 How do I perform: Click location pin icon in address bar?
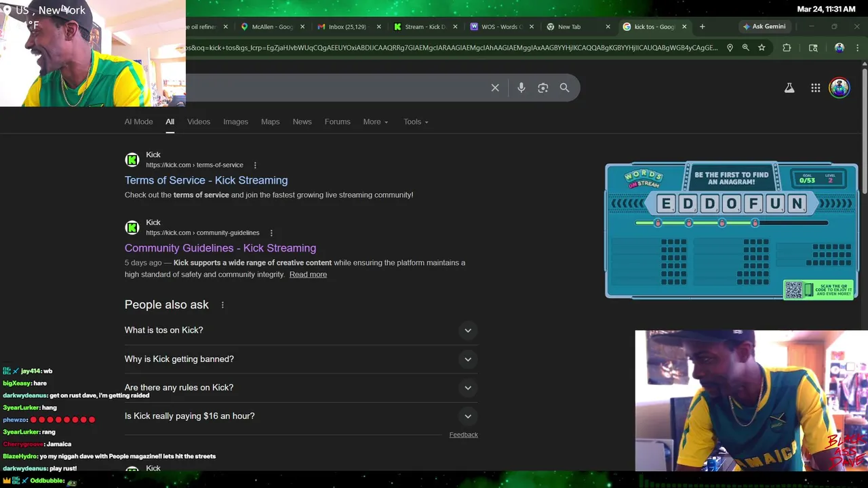tap(730, 47)
